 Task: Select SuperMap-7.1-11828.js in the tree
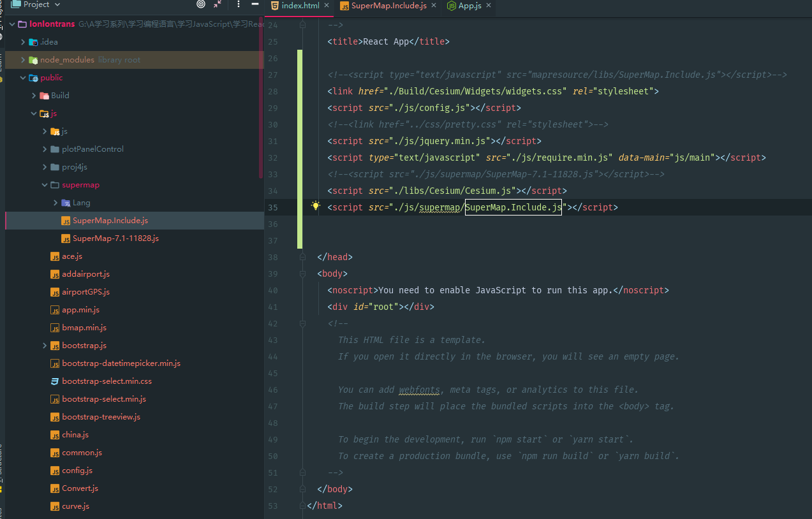(x=115, y=238)
